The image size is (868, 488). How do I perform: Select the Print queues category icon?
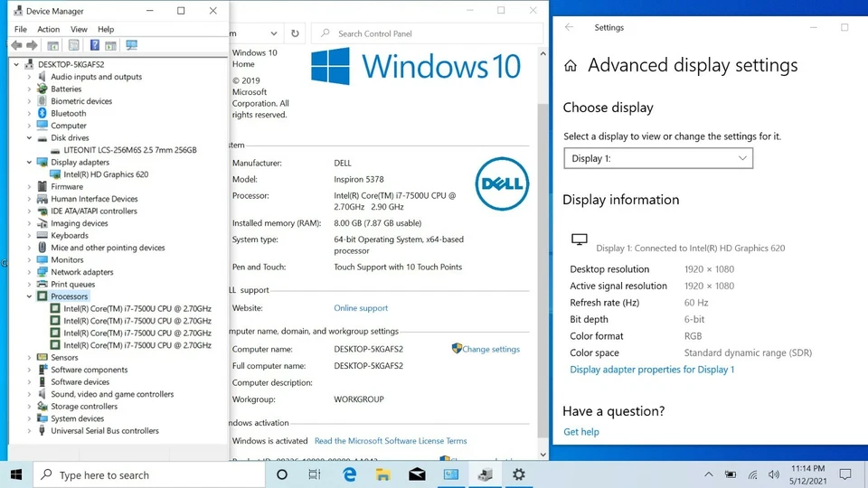point(42,285)
